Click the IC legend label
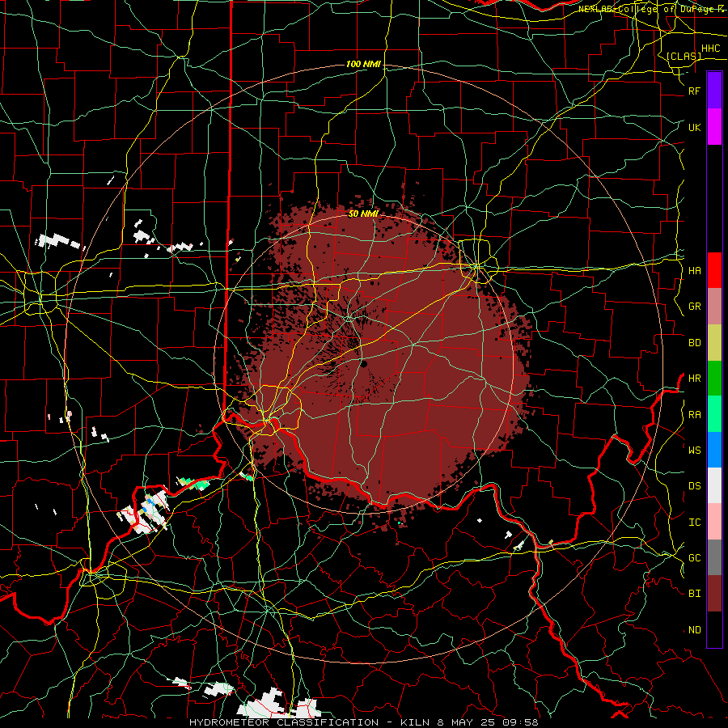The width and height of the screenshot is (728, 728). [694, 523]
